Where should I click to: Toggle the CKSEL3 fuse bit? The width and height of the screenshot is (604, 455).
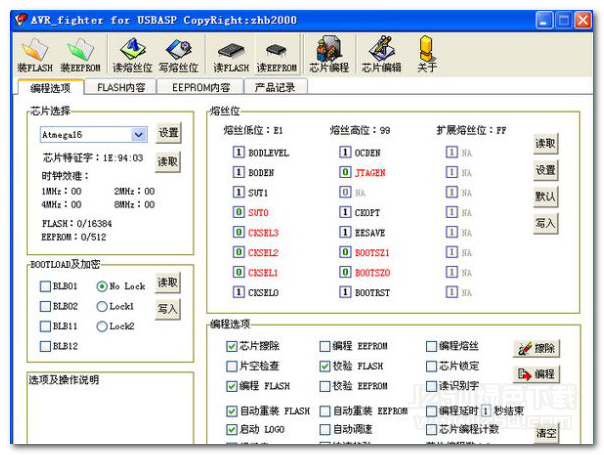(x=238, y=232)
